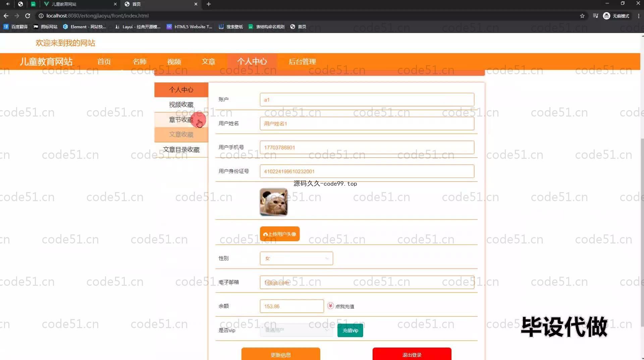Open the incognito profile indicator
The image size is (644, 360).
point(616,16)
